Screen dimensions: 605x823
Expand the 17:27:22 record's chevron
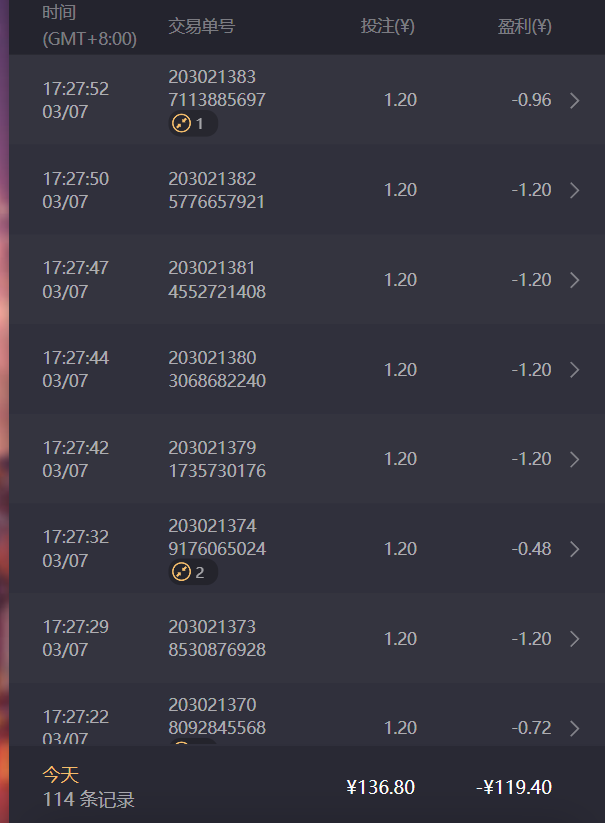[x=574, y=728]
